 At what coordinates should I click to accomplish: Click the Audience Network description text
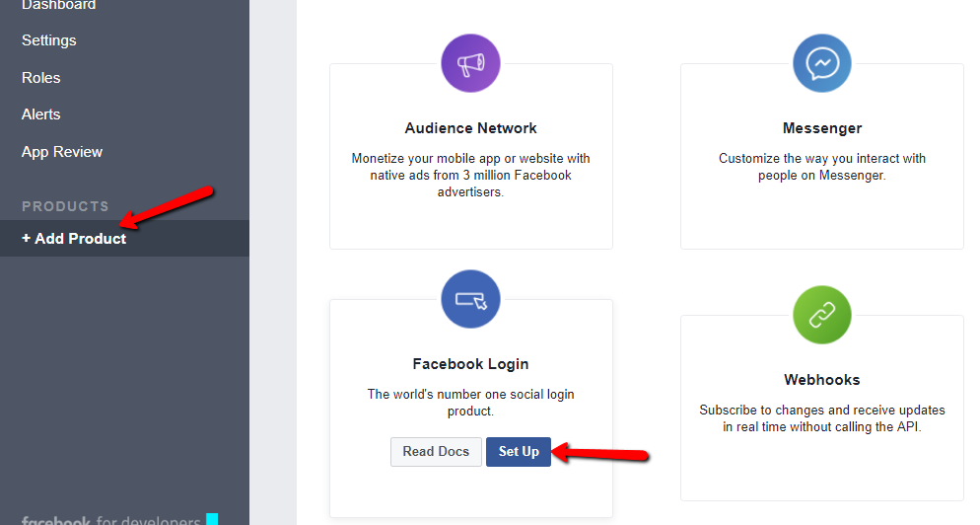click(x=470, y=176)
